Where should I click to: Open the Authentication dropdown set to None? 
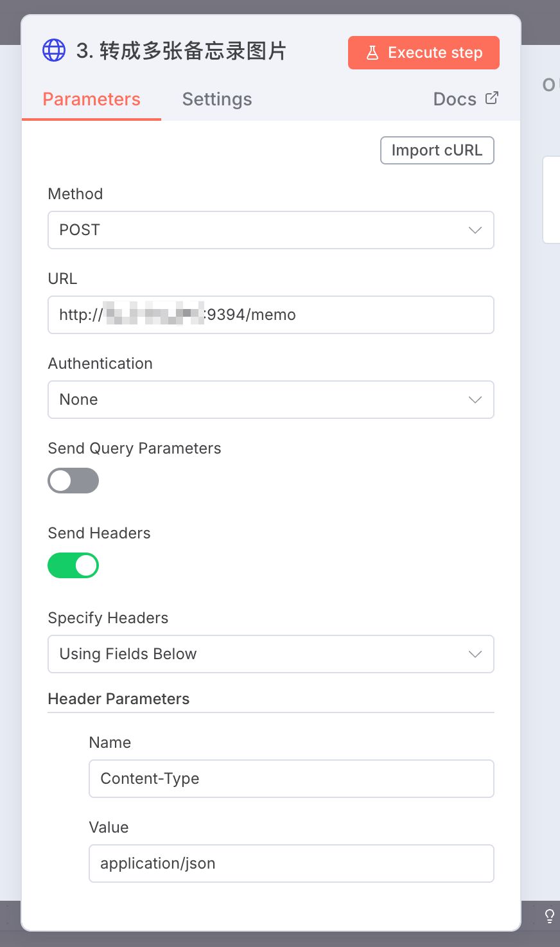point(270,400)
